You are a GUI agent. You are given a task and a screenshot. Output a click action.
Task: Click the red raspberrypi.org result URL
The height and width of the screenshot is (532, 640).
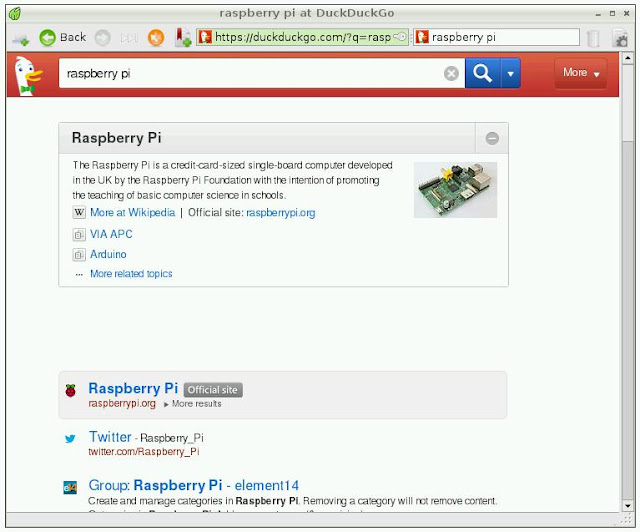[122, 403]
